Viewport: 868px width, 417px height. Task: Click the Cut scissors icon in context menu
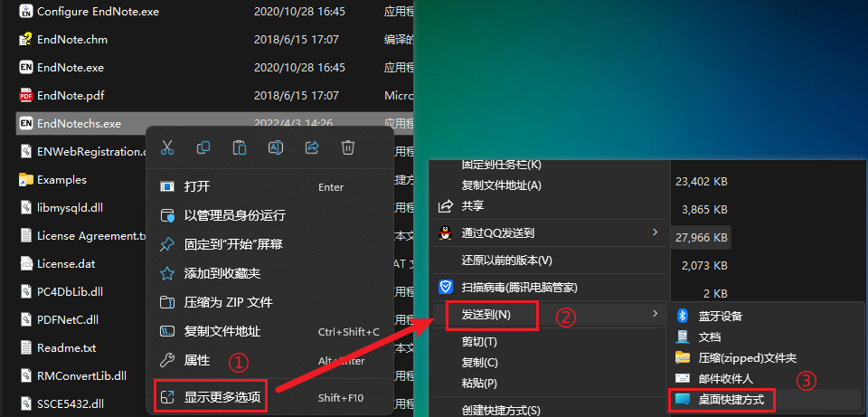(167, 147)
